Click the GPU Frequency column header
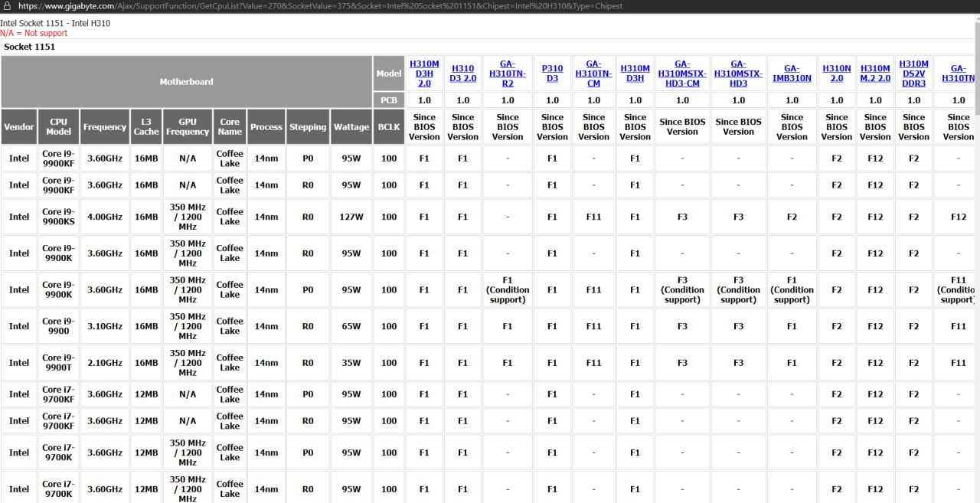The image size is (980, 503). tap(188, 127)
